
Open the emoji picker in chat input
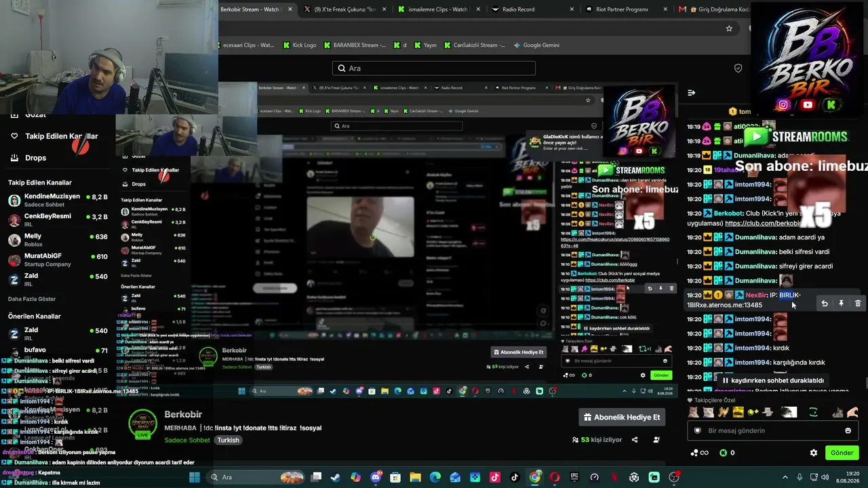point(848,430)
